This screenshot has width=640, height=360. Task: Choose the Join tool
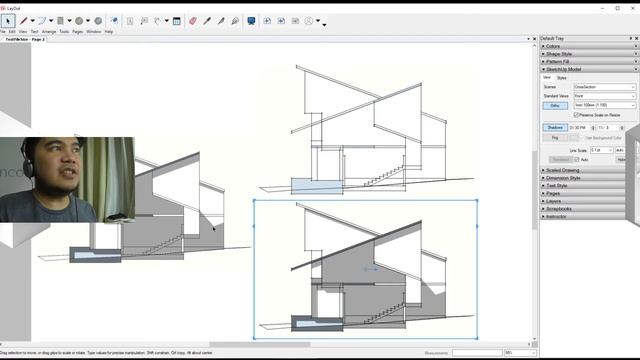coord(235,21)
